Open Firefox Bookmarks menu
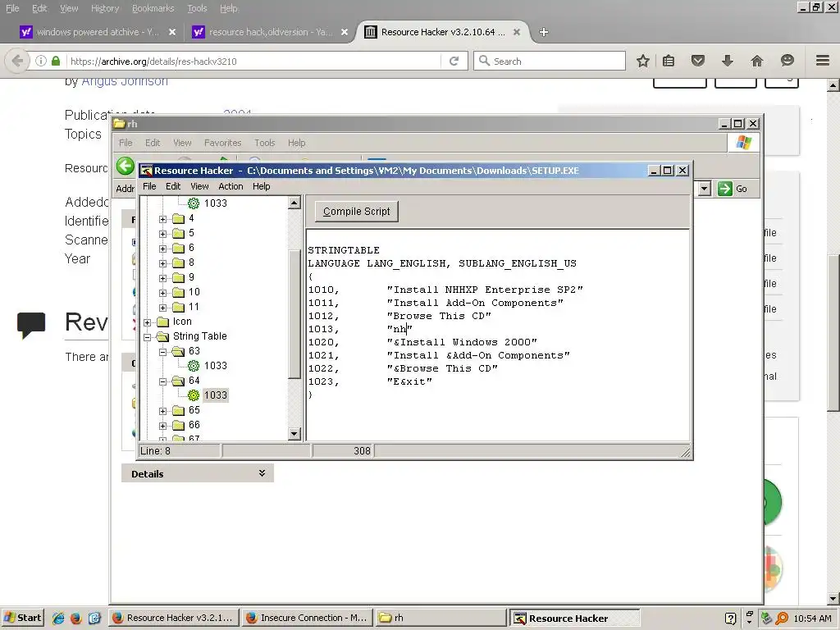 (153, 8)
